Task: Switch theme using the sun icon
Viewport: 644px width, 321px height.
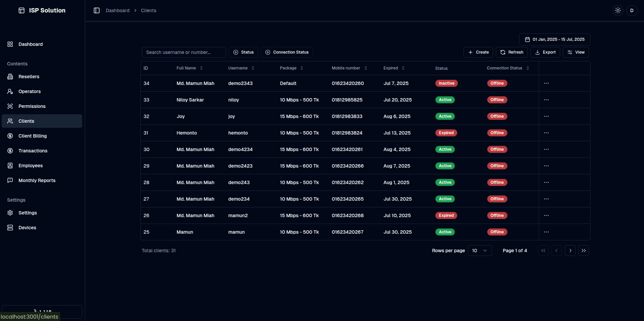Action: click(618, 10)
